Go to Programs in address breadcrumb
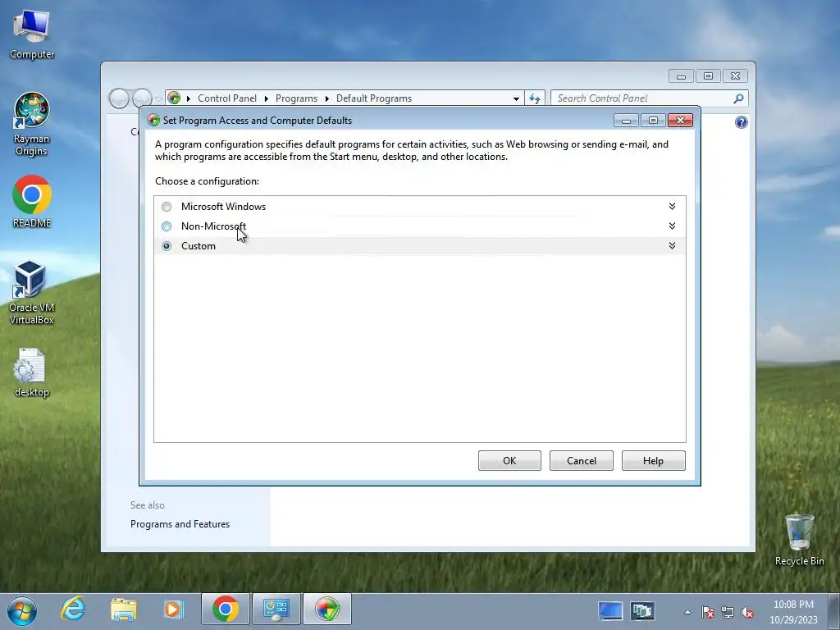840x630 pixels. point(296,98)
